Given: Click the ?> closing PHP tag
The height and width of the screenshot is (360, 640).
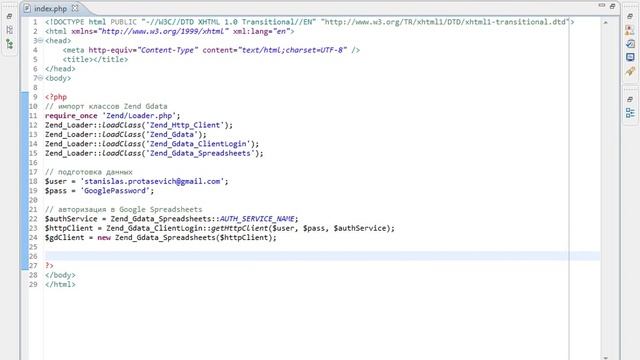Looking at the screenshot, I should [49, 266].
